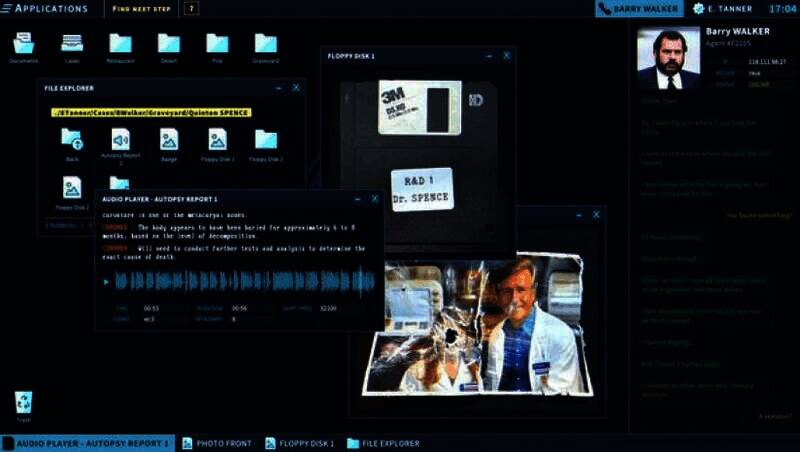This screenshot has width=800, height=452.
Task: Select Photo Front in the taskbar
Action: coord(218,443)
